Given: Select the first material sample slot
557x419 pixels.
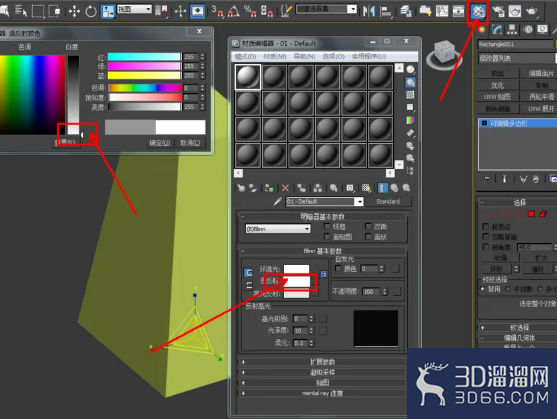Looking at the screenshot, I should pos(248,77).
